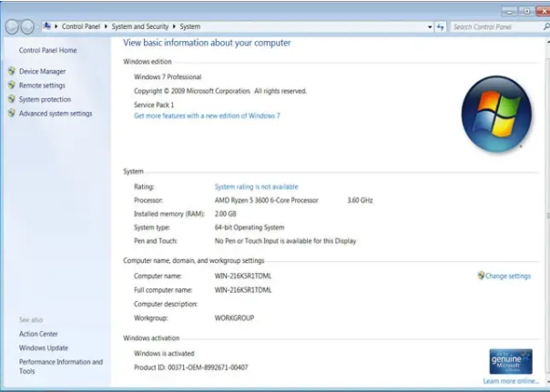Select System and Security in the breadcrumb
This screenshot has height=392, width=550.
coord(140,26)
